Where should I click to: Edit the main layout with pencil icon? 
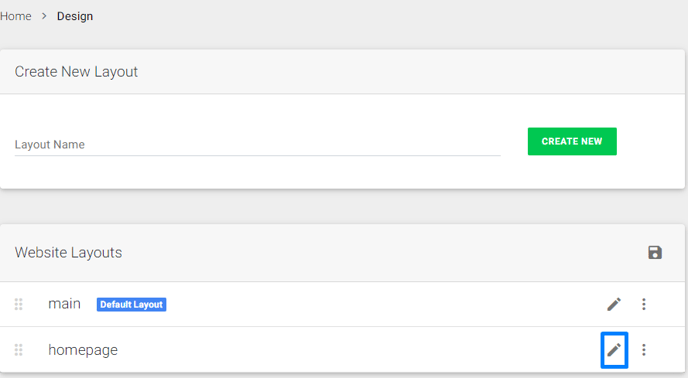click(614, 304)
